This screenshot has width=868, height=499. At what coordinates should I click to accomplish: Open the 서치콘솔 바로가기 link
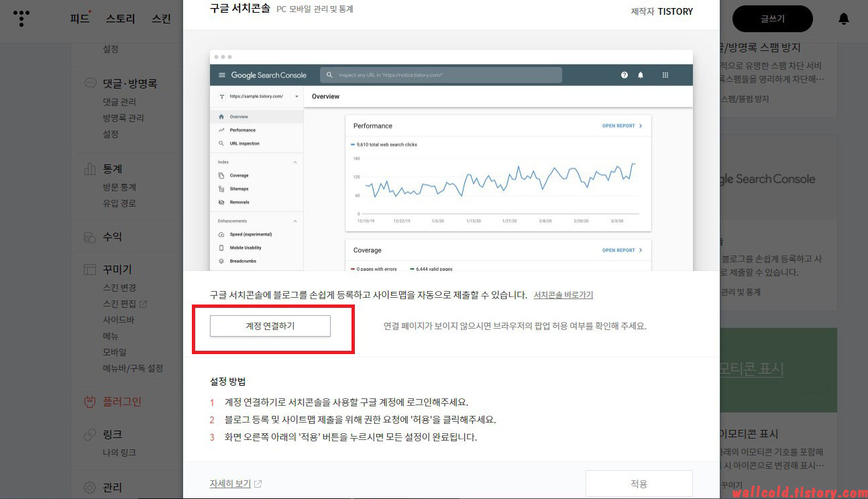[563, 294]
